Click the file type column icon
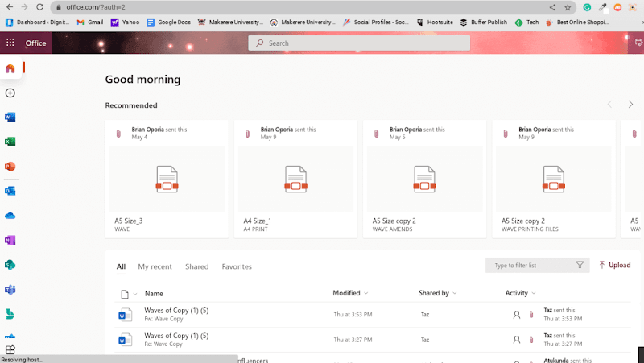Screen dimensions: 644x363 pyautogui.click(x=125, y=294)
